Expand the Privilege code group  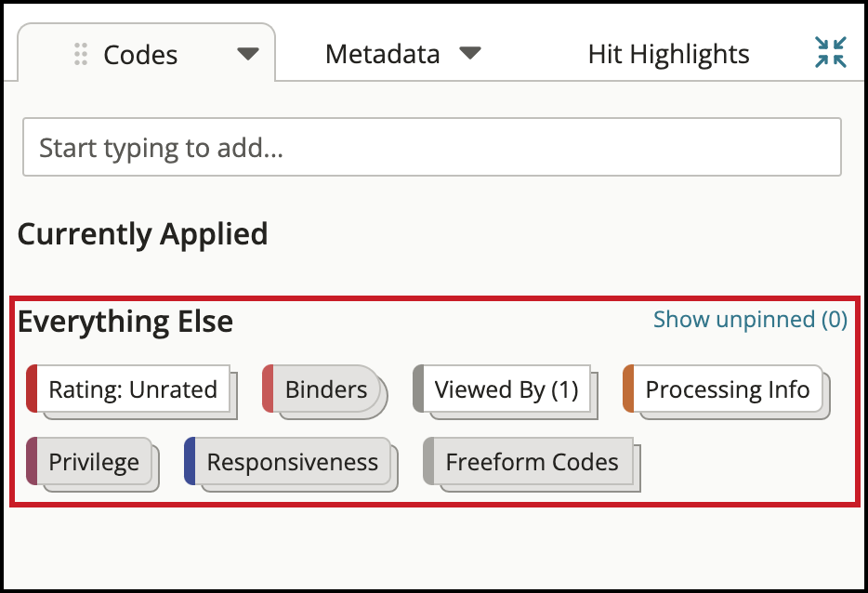(94, 462)
